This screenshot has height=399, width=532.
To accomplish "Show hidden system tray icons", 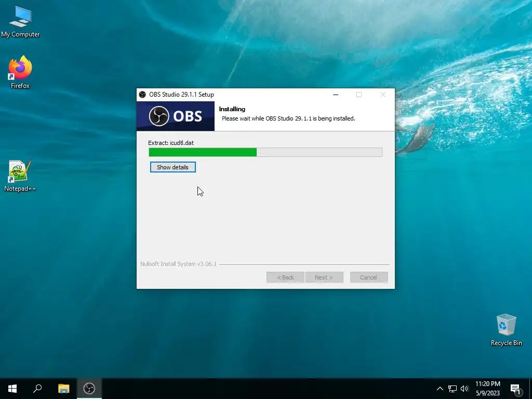I will click(x=440, y=389).
